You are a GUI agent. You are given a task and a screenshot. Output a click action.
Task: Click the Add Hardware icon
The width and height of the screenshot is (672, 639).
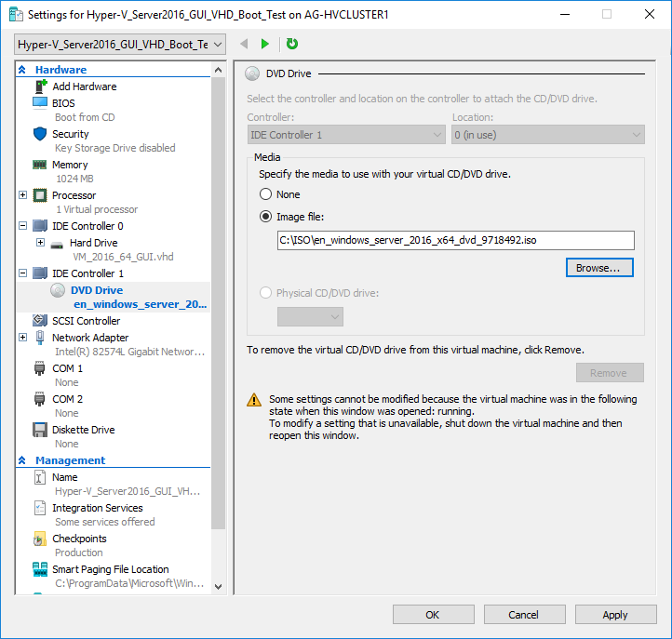41,87
